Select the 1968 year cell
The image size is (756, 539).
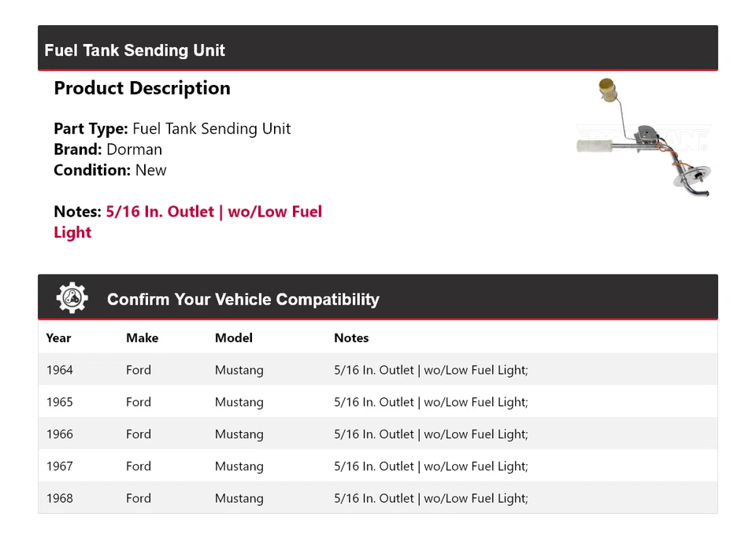click(x=59, y=498)
